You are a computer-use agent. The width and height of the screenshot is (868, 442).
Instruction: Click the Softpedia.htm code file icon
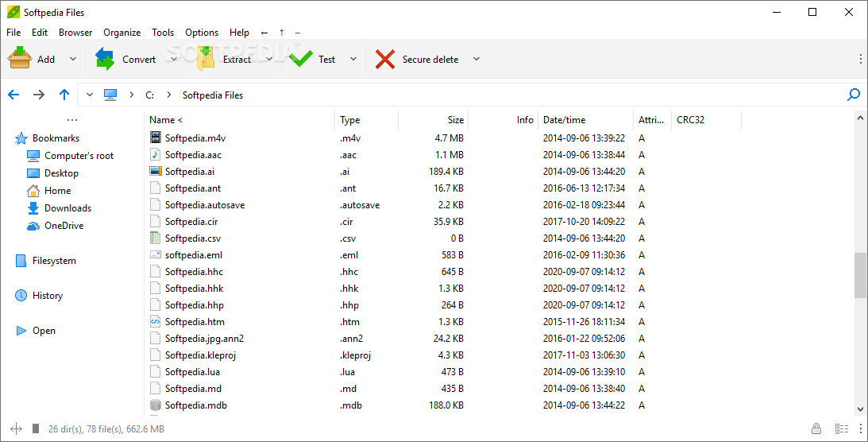click(156, 321)
